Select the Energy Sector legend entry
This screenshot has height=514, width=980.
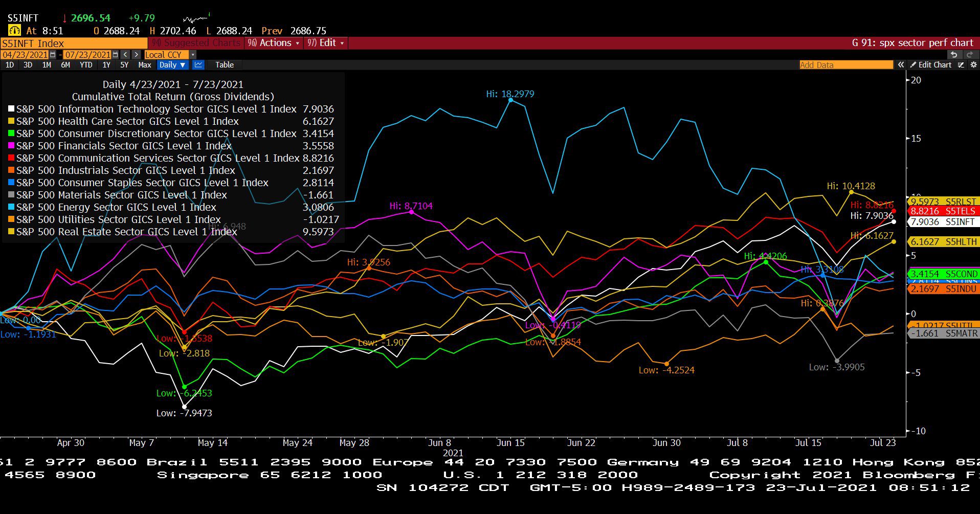(171, 207)
